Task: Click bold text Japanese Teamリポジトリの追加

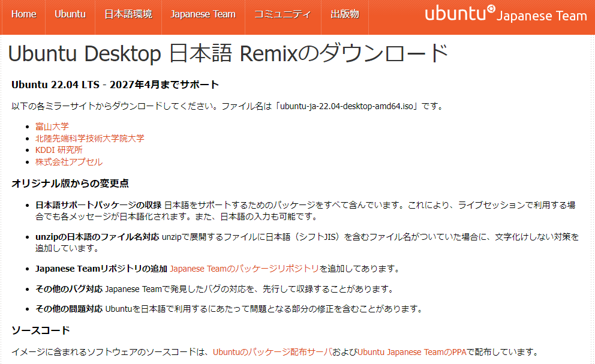Action: coord(101,269)
